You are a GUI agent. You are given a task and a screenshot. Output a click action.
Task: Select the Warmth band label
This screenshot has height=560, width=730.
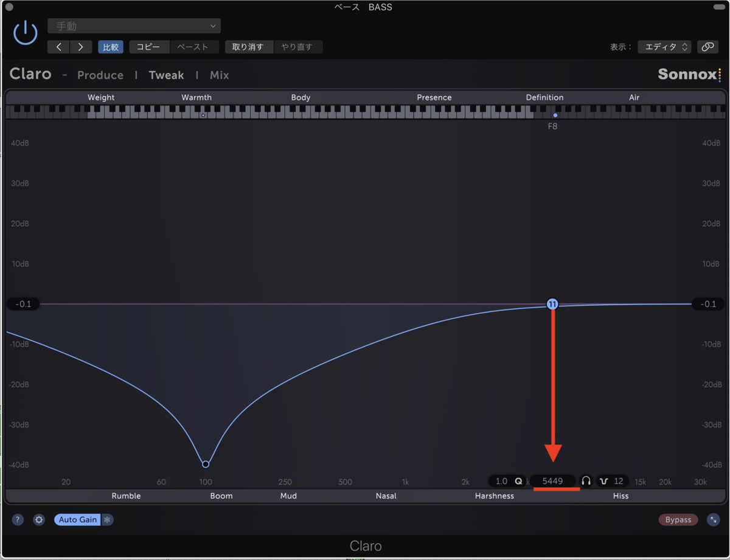click(x=196, y=97)
